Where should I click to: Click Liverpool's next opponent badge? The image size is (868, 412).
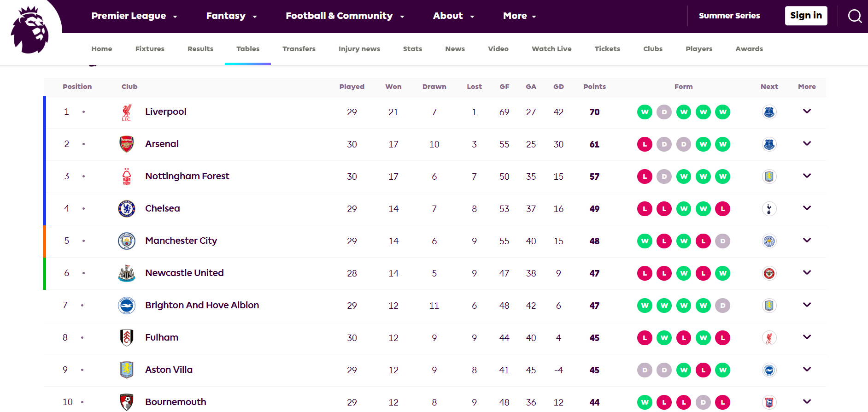click(x=769, y=112)
